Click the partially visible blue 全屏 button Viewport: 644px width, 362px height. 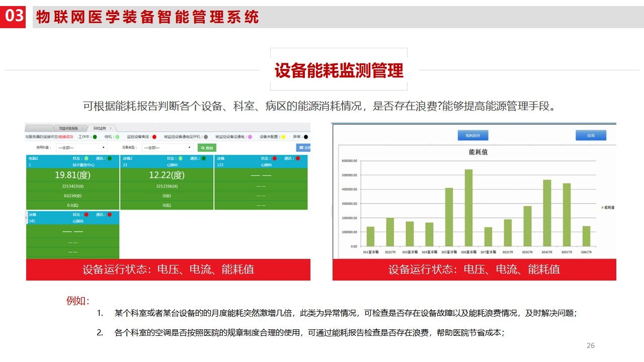coord(303,148)
